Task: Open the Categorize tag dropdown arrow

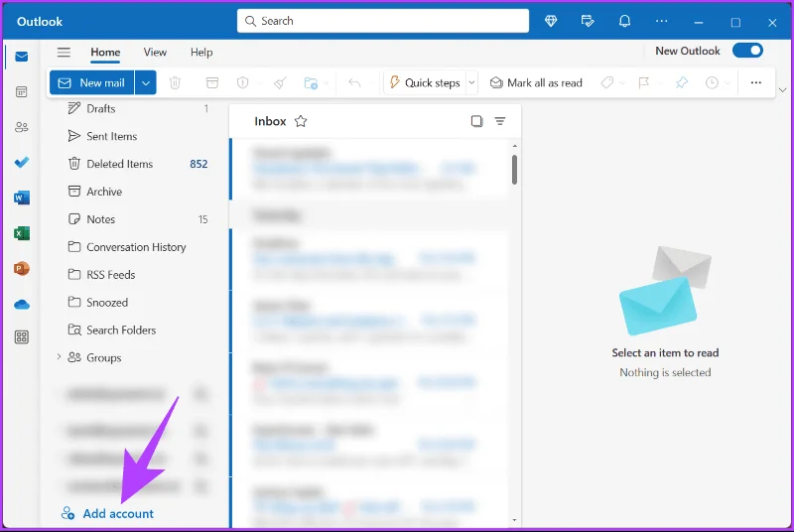Action: [622, 82]
